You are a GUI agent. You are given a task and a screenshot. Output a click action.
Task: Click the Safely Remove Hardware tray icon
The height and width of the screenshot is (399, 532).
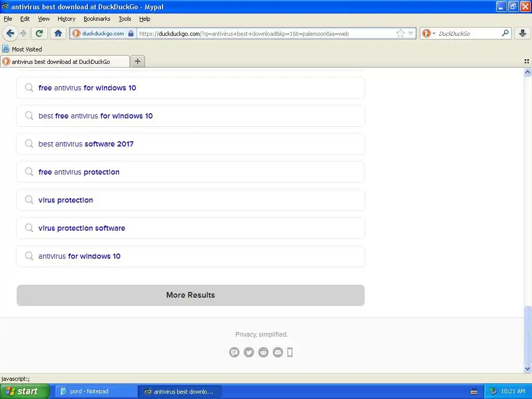pos(493,392)
